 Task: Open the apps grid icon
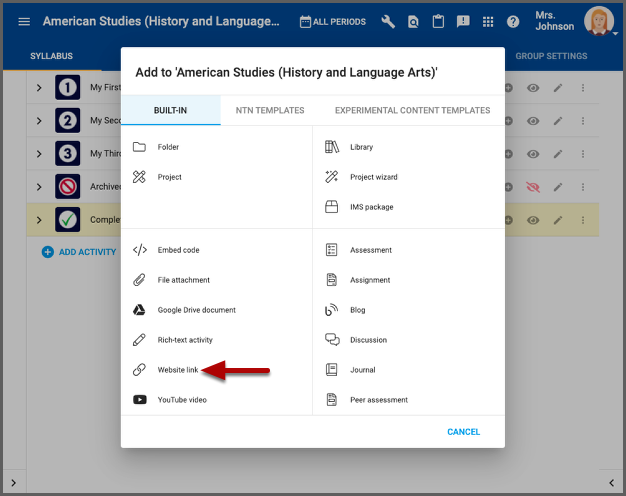tap(488, 22)
